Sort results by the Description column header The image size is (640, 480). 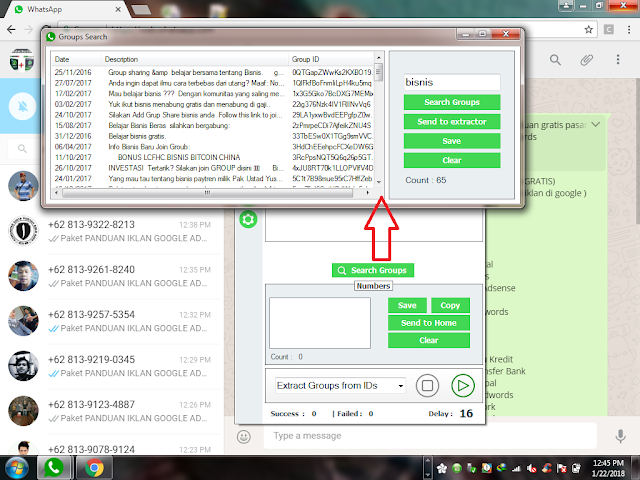click(x=195, y=59)
